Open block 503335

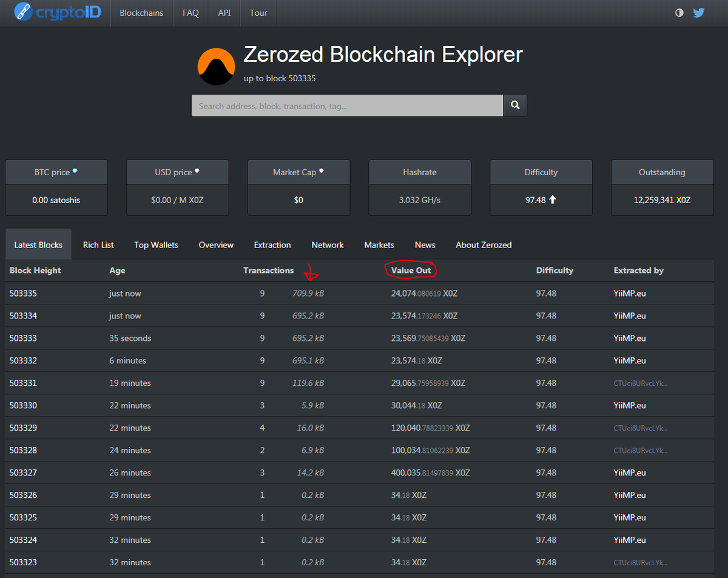coord(23,293)
